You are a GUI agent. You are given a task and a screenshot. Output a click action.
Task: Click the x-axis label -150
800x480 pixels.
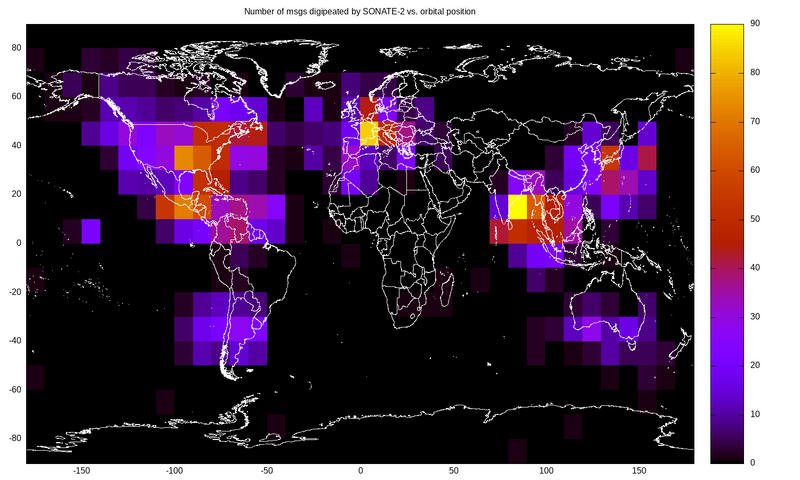tap(82, 470)
